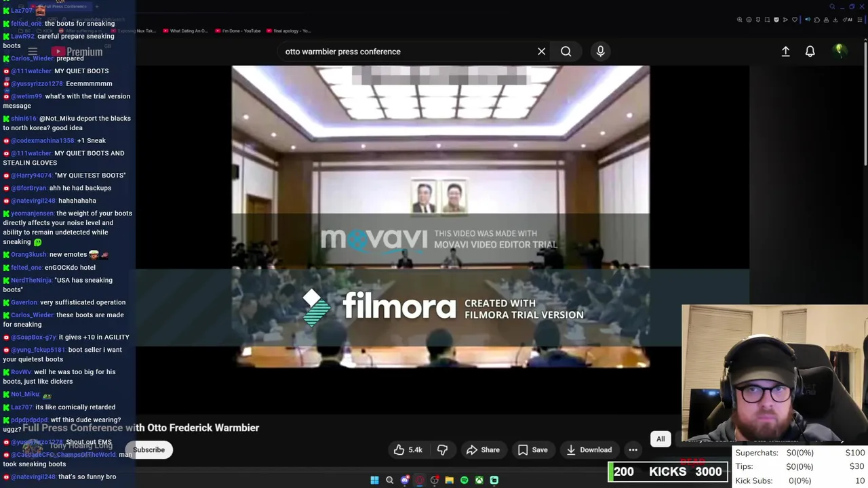Click browser ad-blocker shield icon
The height and width of the screenshot is (488, 868).
coord(776,20)
